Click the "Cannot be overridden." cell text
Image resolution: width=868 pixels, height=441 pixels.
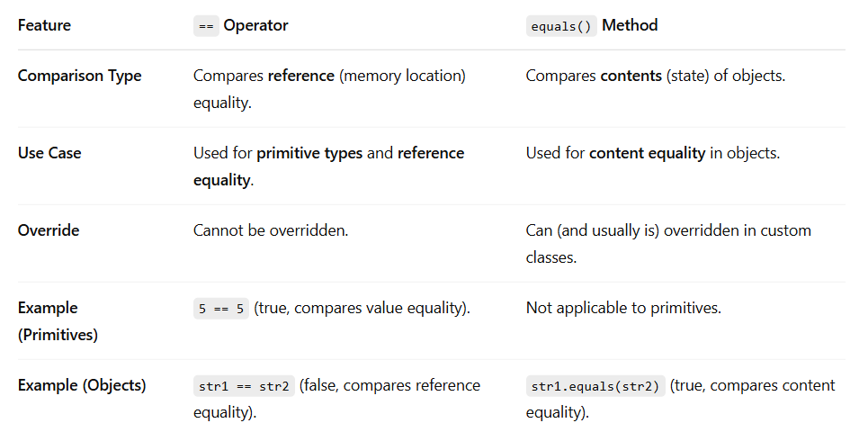coord(271,230)
